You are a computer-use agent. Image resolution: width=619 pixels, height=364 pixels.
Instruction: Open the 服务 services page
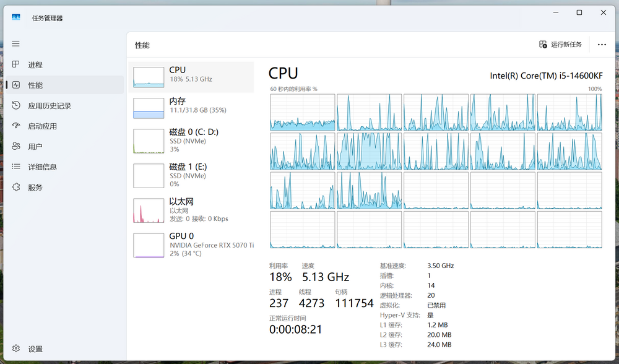65,188
